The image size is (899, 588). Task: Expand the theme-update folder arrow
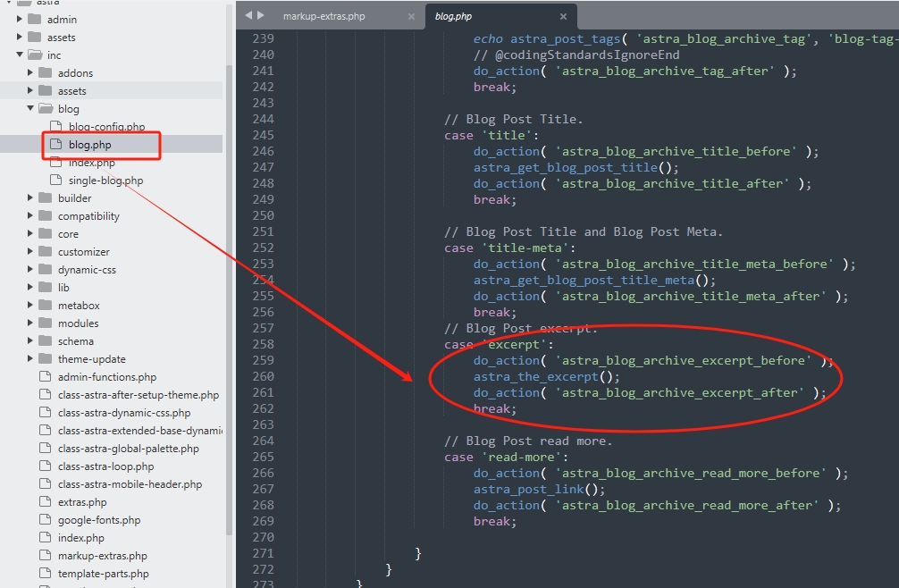[30, 358]
